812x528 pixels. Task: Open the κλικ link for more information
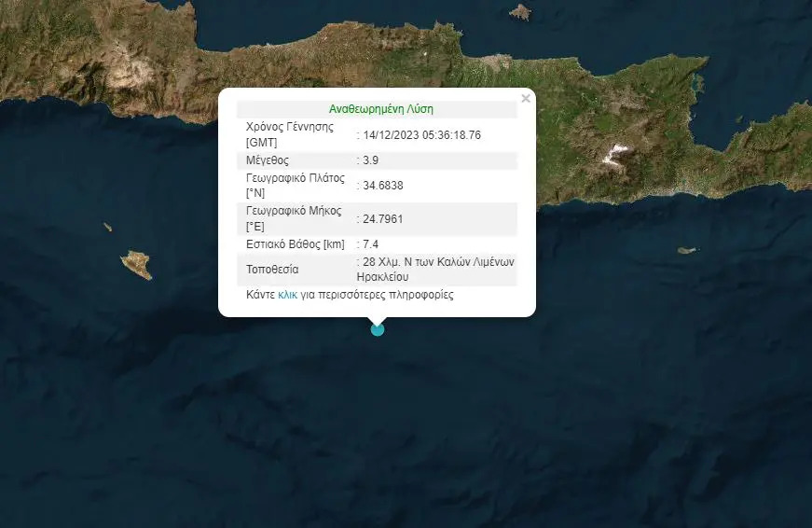(x=287, y=295)
